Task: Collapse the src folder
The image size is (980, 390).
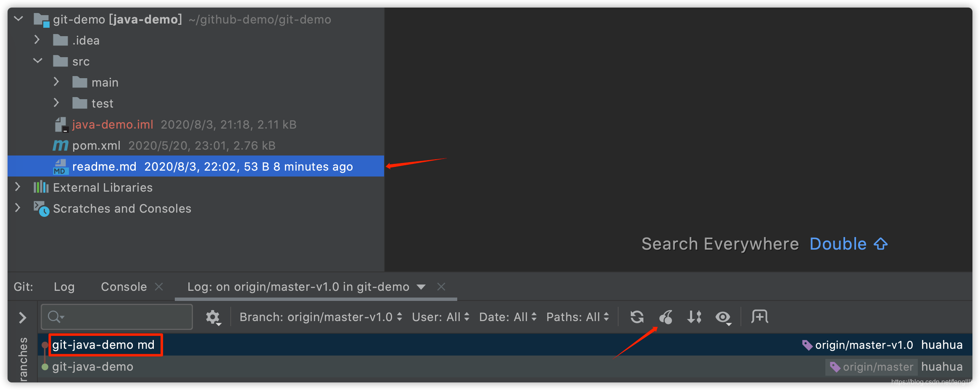Action: [38, 61]
